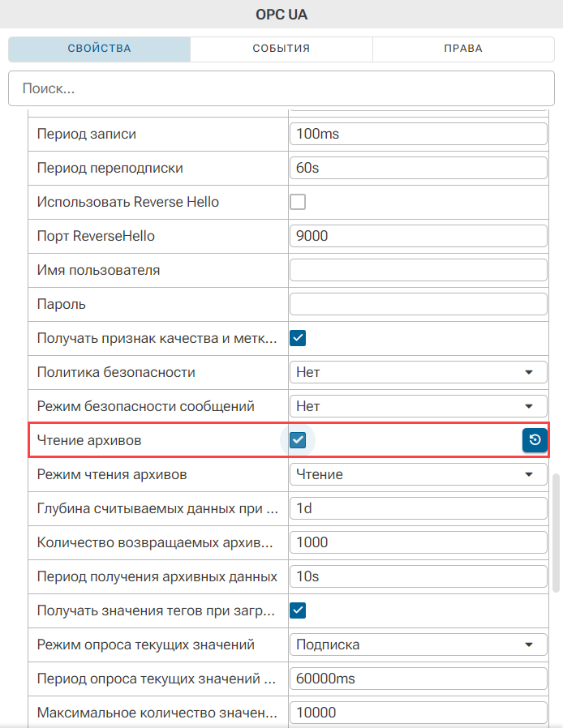The height and width of the screenshot is (728, 563).
Task: Switch to the Права tab
Action: 463,49
